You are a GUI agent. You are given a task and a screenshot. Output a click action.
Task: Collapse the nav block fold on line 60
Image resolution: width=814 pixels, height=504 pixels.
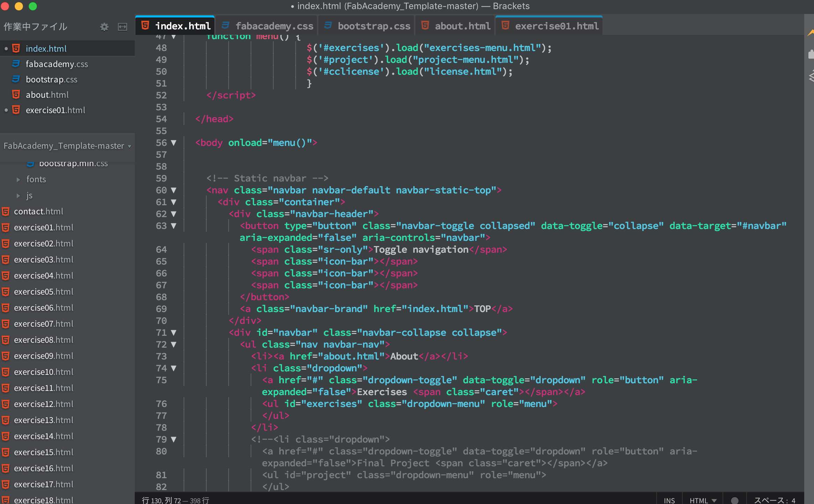tap(173, 190)
